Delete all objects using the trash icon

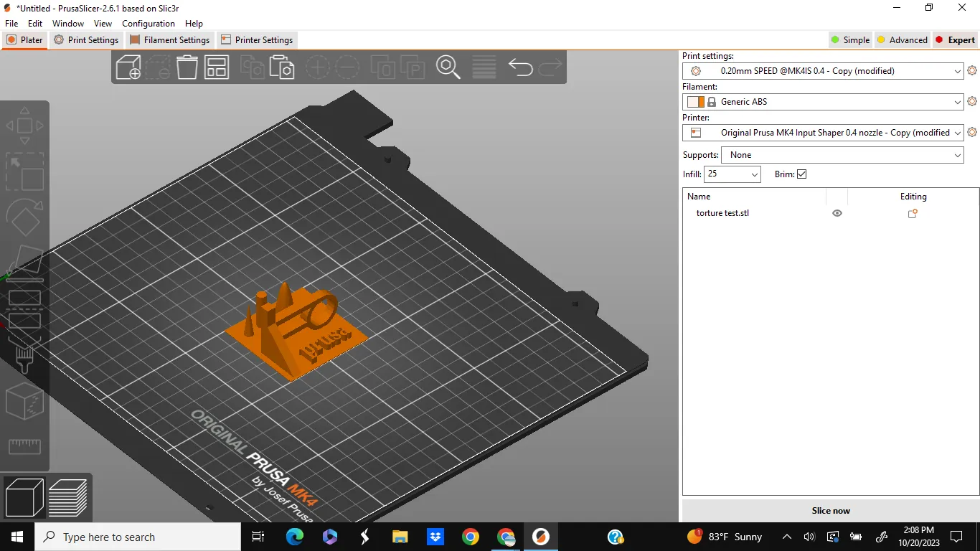click(187, 67)
